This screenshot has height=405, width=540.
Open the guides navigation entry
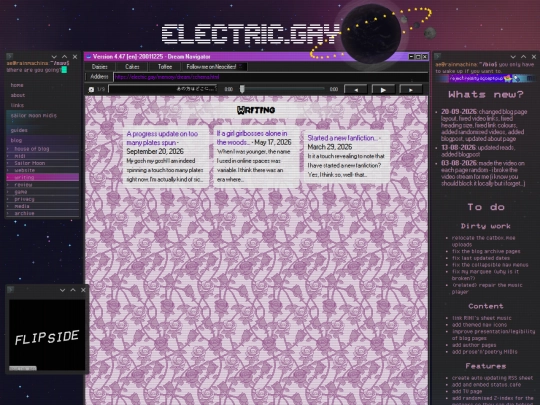(19, 130)
